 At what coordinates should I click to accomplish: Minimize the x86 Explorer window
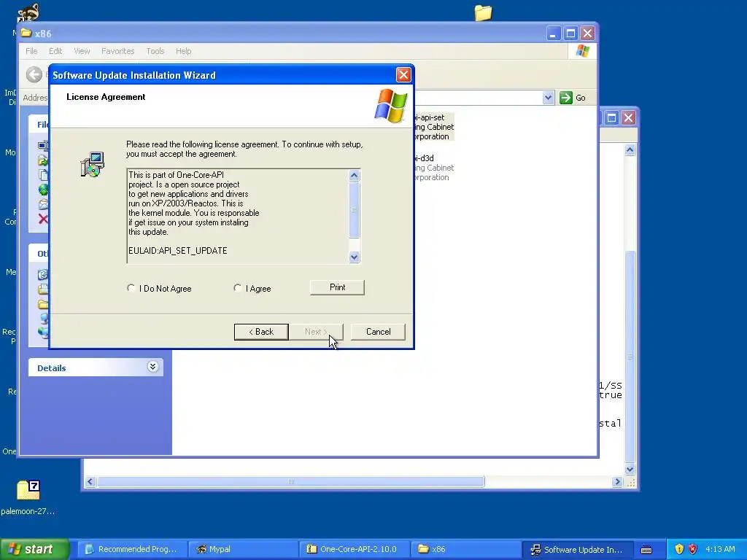click(554, 34)
